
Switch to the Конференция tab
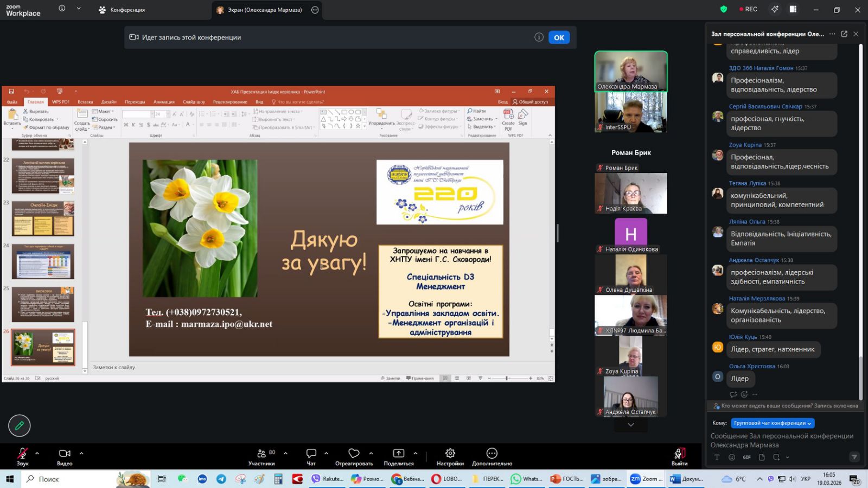(122, 10)
